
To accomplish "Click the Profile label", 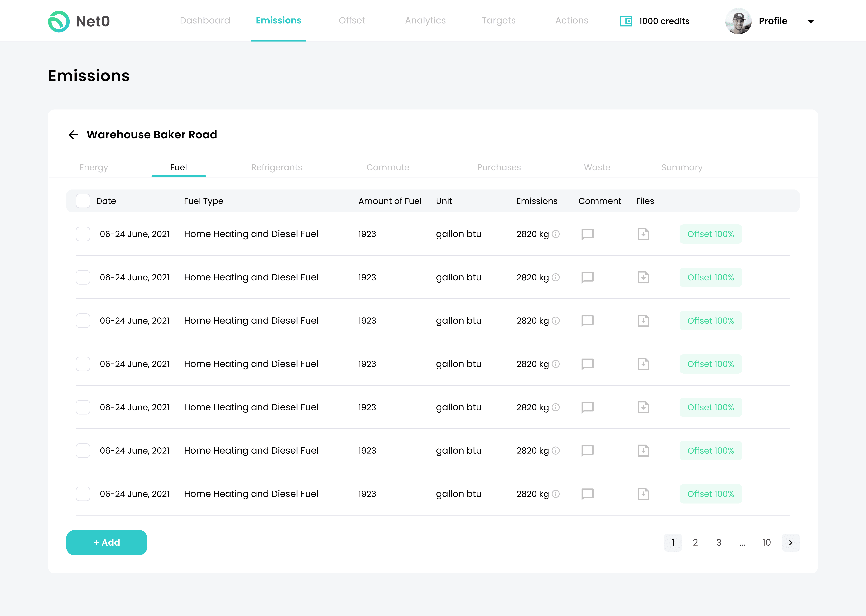I will point(773,21).
